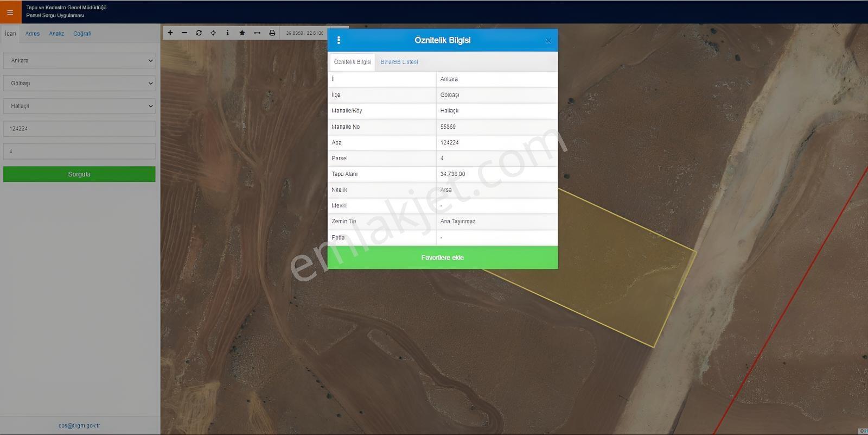Expand the Ankara province dropdown
The height and width of the screenshot is (435, 868).
click(79, 60)
